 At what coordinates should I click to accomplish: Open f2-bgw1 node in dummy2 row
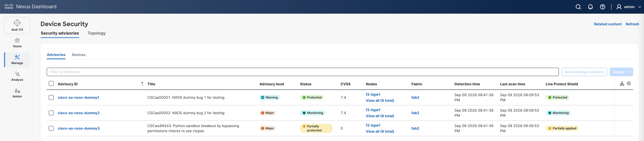click(373, 110)
